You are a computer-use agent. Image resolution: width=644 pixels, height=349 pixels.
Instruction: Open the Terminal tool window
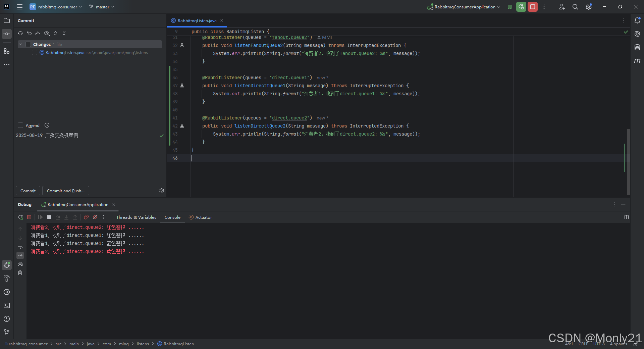pos(7,305)
